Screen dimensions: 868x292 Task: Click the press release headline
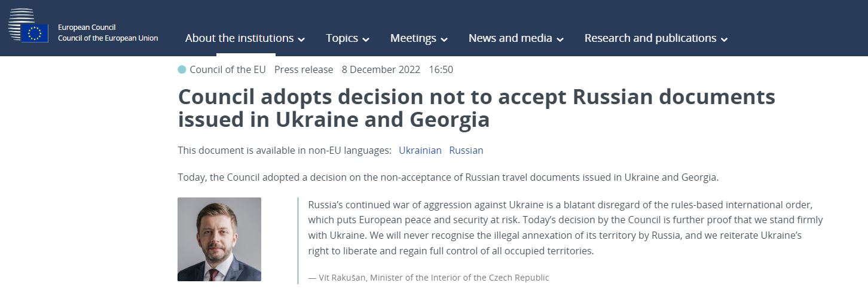pos(476,108)
